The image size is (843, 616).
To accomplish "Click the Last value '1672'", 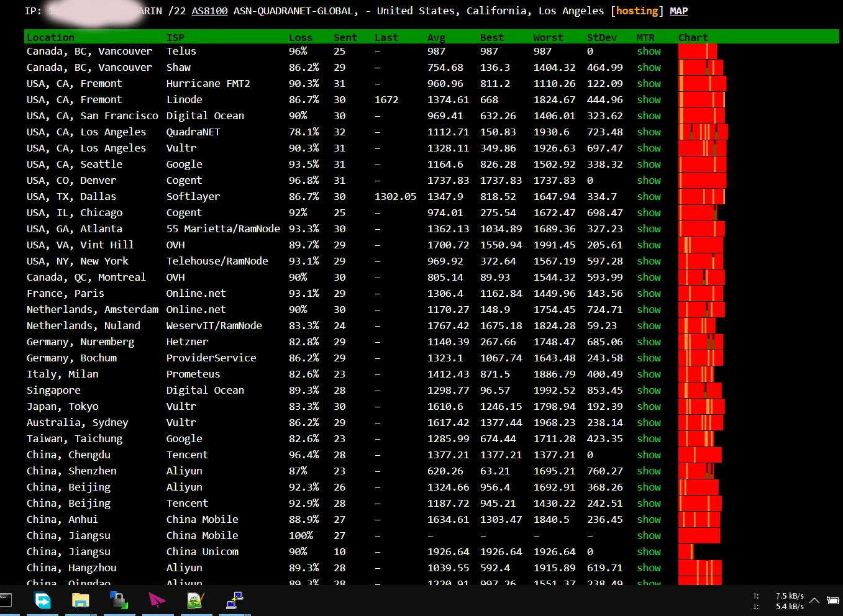I will [386, 100].
